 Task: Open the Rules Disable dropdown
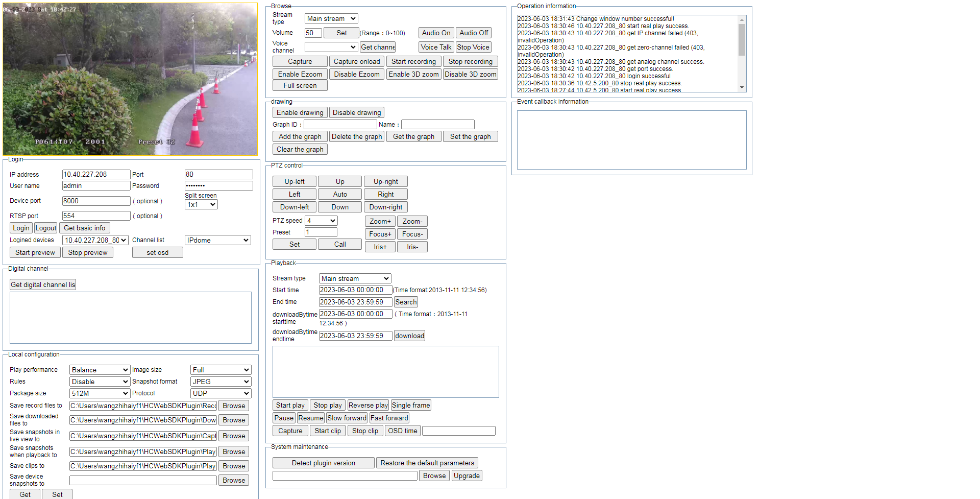pos(100,382)
